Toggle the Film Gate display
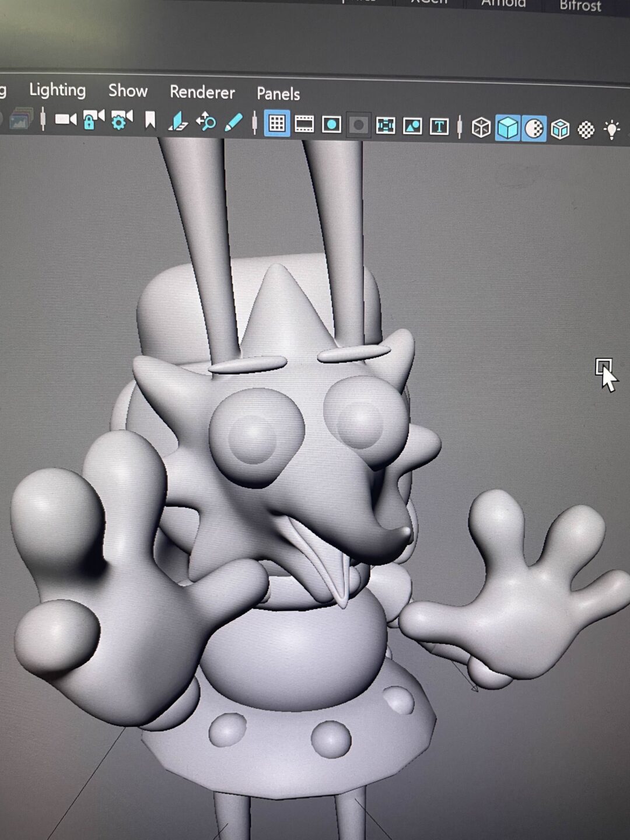 (x=304, y=124)
